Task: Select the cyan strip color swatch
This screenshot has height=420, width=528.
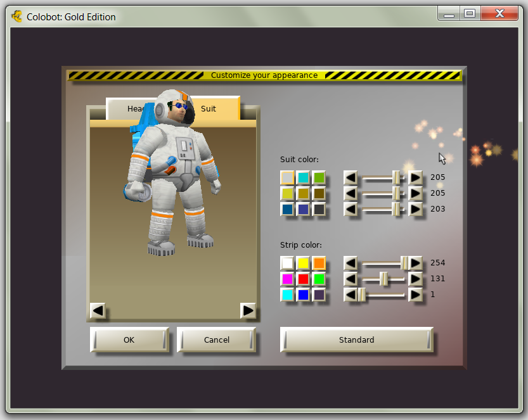Action: click(x=287, y=295)
